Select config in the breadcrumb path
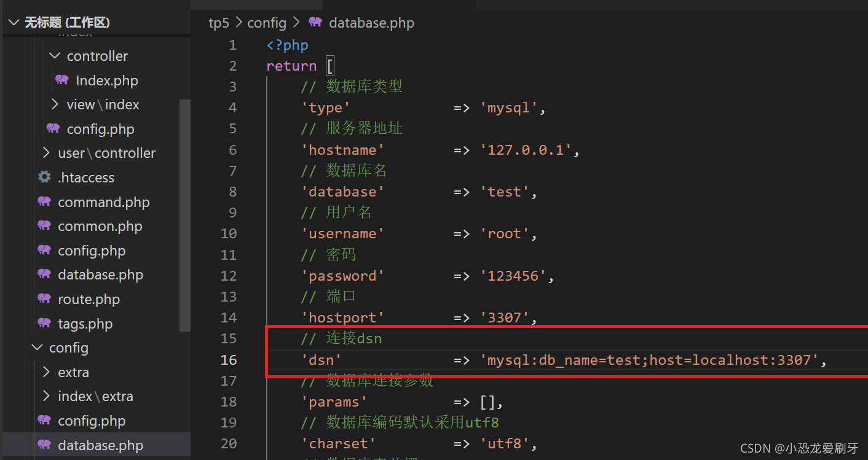The width and height of the screenshot is (868, 460). point(267,23)
